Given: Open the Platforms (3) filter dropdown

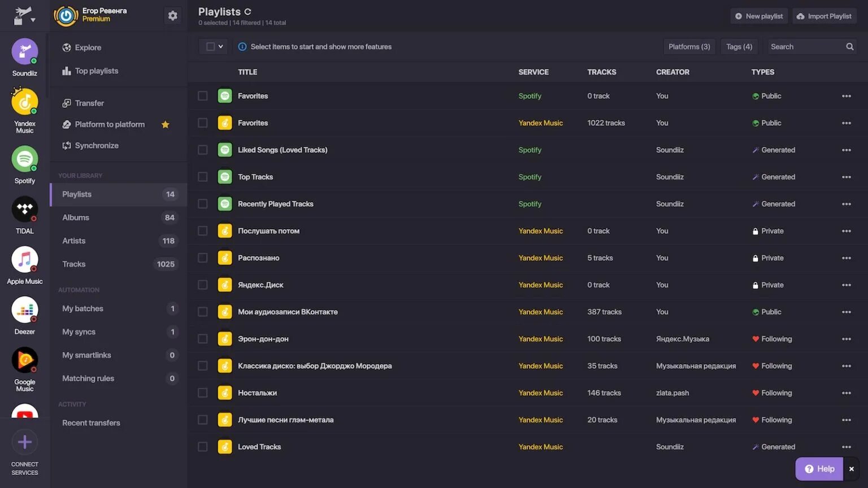Looking at the screenshot, I should (x=689, y=47).
